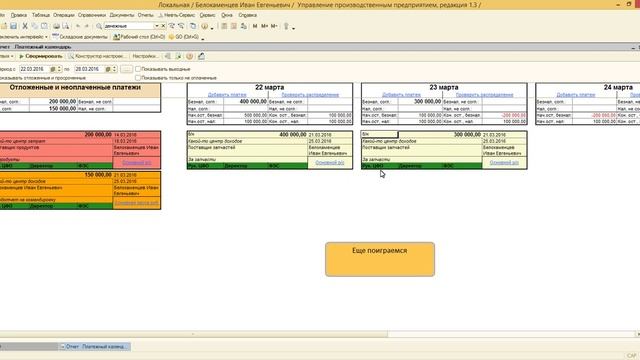Viewport: 640px width, 360px height.
Task: Click the M memory button
Action: point(255,26)
